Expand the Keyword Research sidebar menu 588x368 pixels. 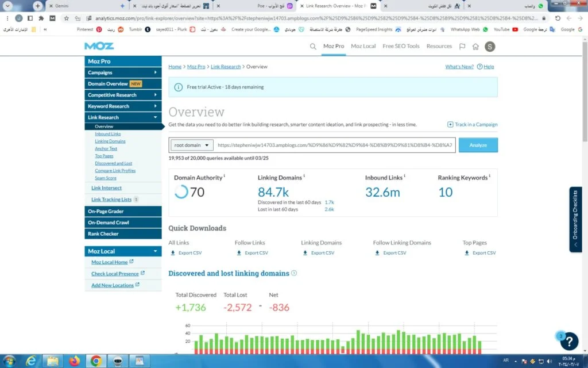[x=123, y=106]
